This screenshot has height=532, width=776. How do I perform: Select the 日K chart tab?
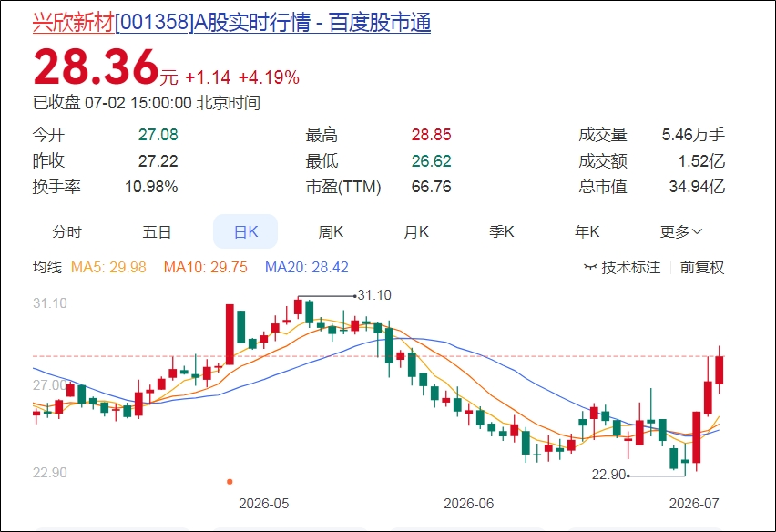coord(246,231)
